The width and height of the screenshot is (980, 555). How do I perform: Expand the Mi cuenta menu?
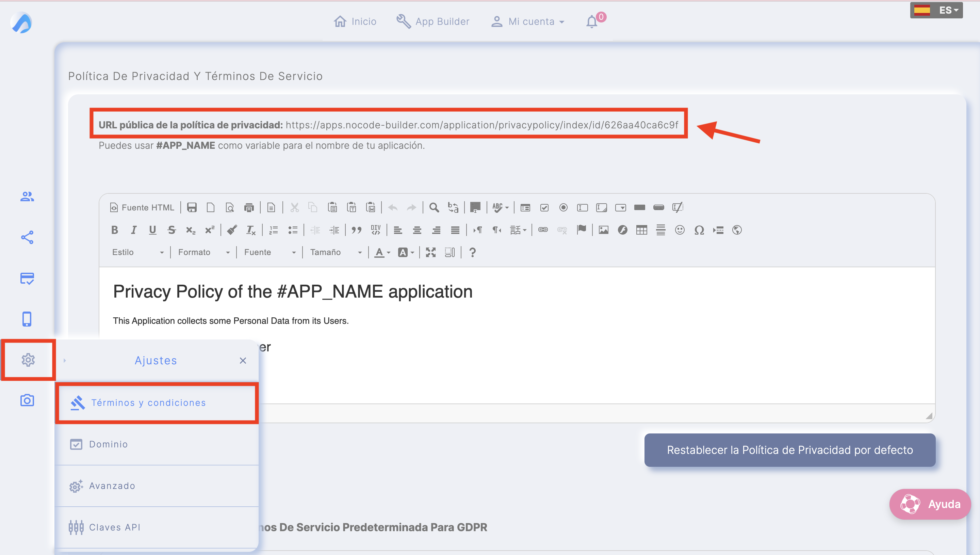(528, 21)
